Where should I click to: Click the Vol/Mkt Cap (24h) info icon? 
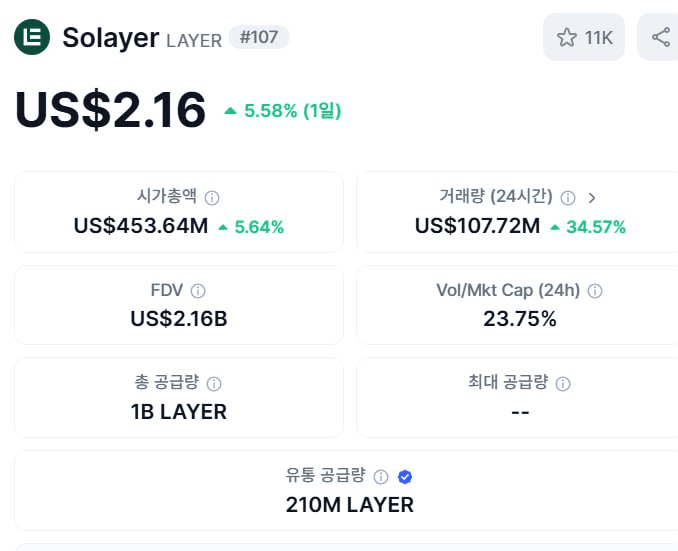pyautogui.click(x=595, y=291)
